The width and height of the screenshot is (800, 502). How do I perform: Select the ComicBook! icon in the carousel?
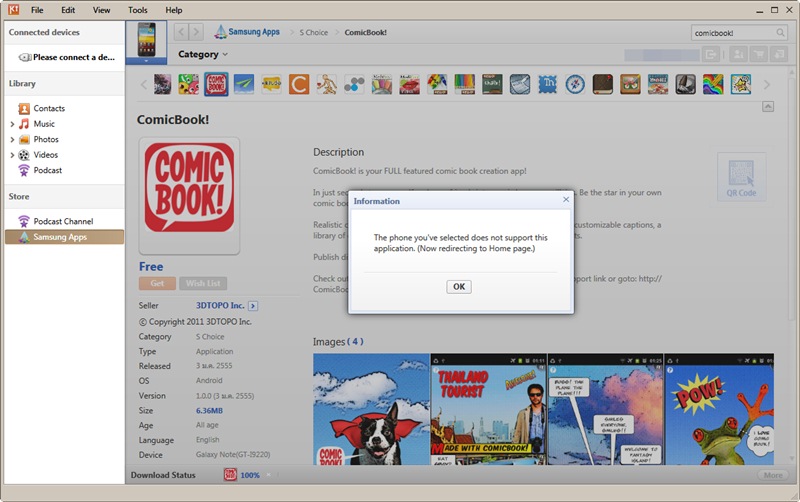point(216,84)
